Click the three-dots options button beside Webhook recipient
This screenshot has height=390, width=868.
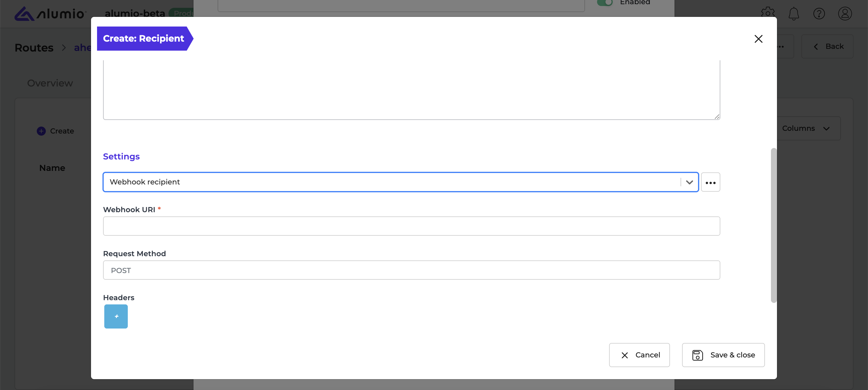[x=710, y=182]
